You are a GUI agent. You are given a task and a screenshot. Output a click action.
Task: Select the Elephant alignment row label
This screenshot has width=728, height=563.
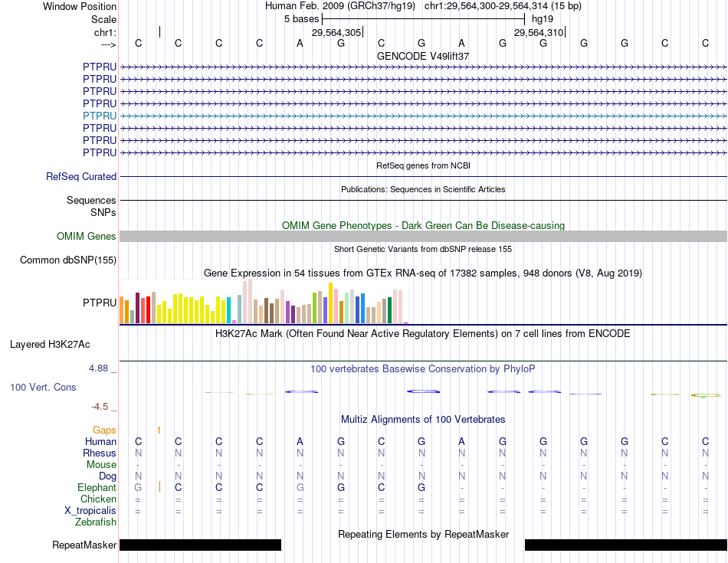pyautogui.click(x=97, y=488)
